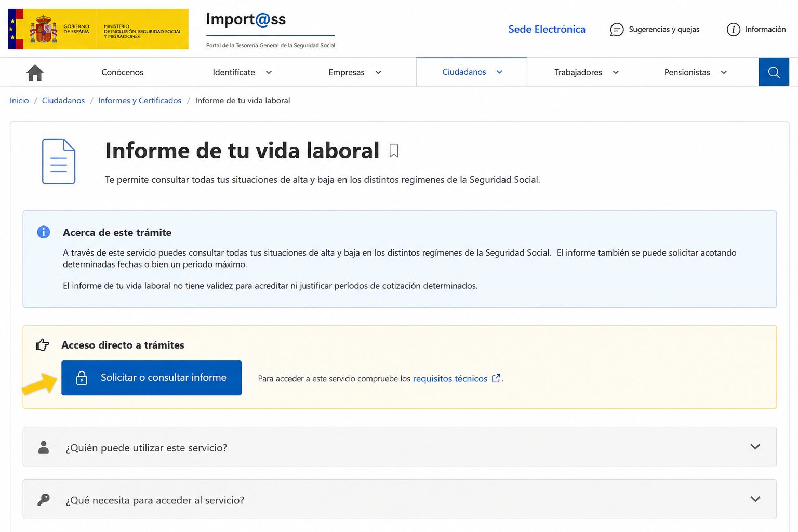Screen dimensions: 798x532
Task: Open Informes y Certificados breadcrumb link
Action: (x=140, y=100)
